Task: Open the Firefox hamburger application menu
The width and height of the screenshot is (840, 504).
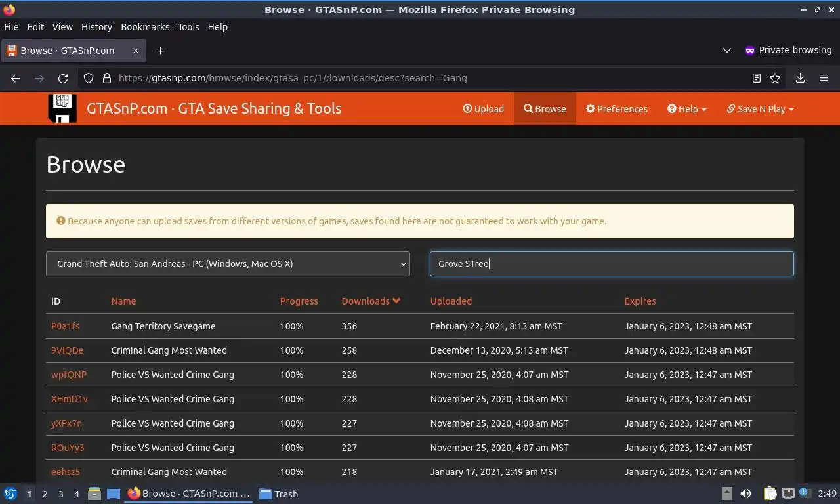Action: [x=824, y=78]
